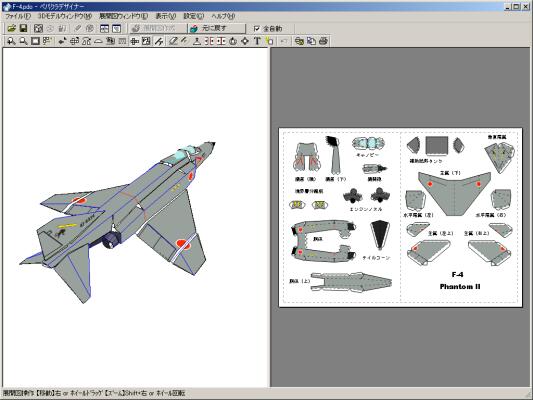Image resolution: width=533 pixels, height=400 pixels.
Task: Click the copy-pattern icon before the printer
Action: coord(299,41)
